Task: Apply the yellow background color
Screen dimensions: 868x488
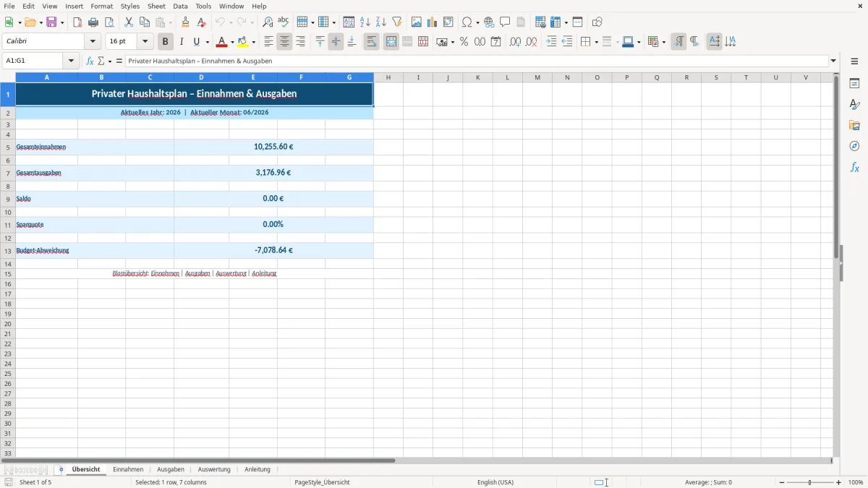Action: tap(244, 42)
